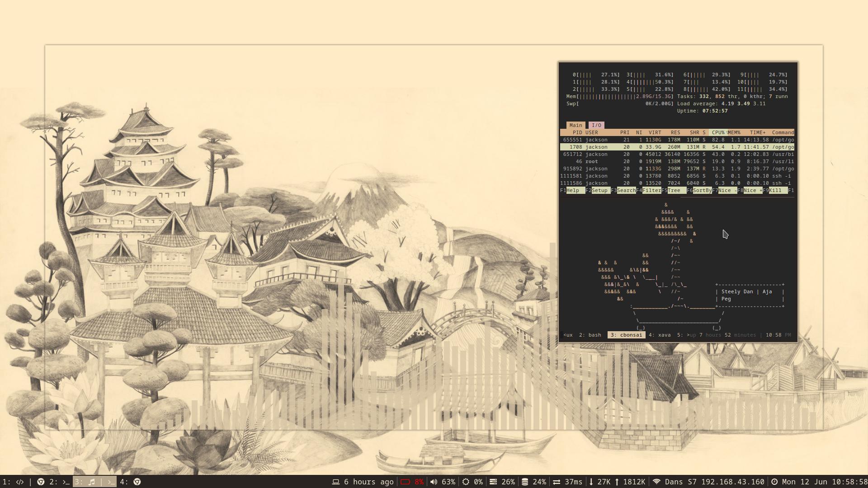The width and height of the screenshot is (868, 488).
Task: Click the WiFi signal icon
Action: pyautogui.click(x=656, y=482)
